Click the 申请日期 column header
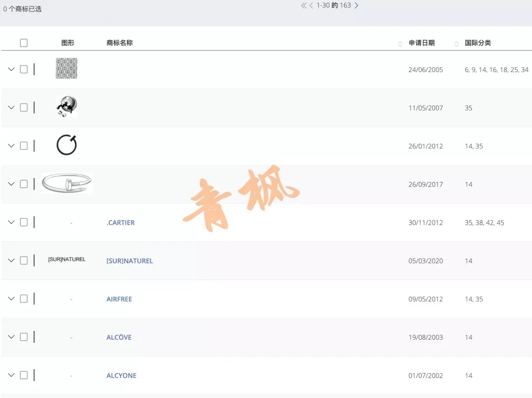Viewport: 532px width, 398px height. [421, 43]
